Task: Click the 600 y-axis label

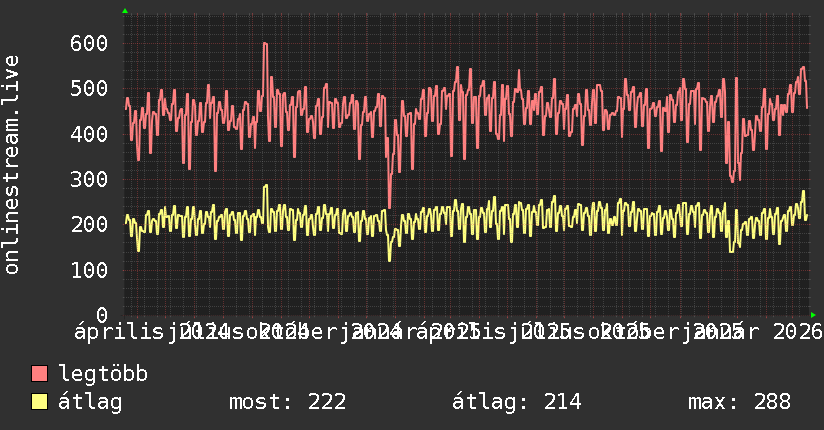Action: [89, 43]
